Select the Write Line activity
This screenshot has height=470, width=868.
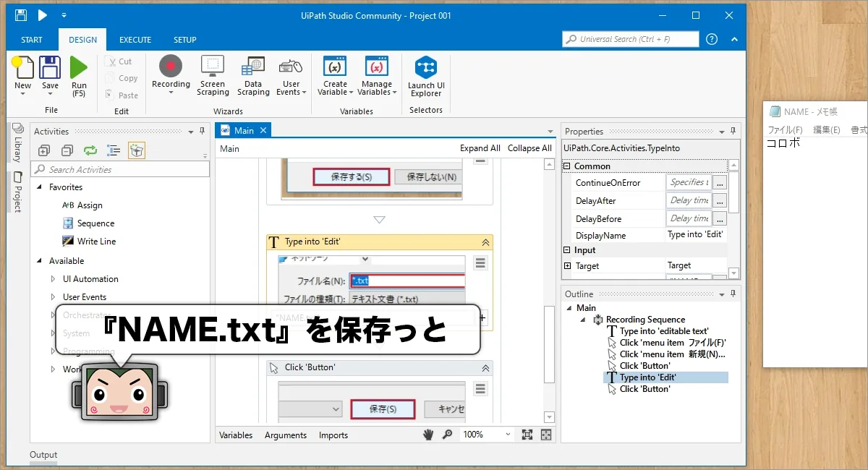click(x=89, y=242)
